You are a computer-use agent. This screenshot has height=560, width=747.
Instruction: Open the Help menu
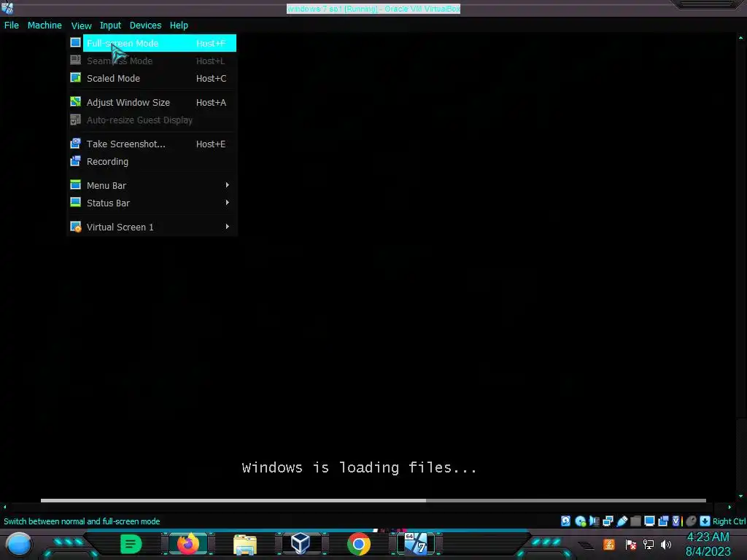click(179, 26)
